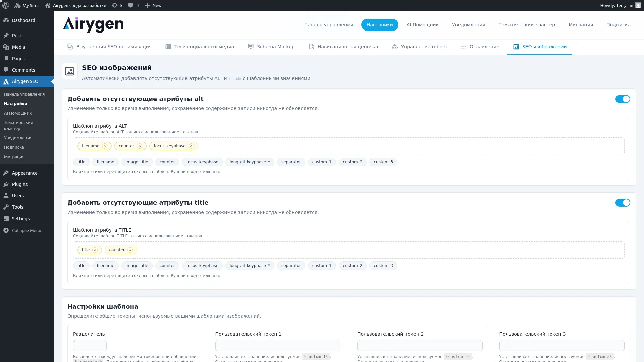This screenshot has width=644, height=362.
Task: Click Collapse Menu arrow icon
Action: tap(6, 230)
